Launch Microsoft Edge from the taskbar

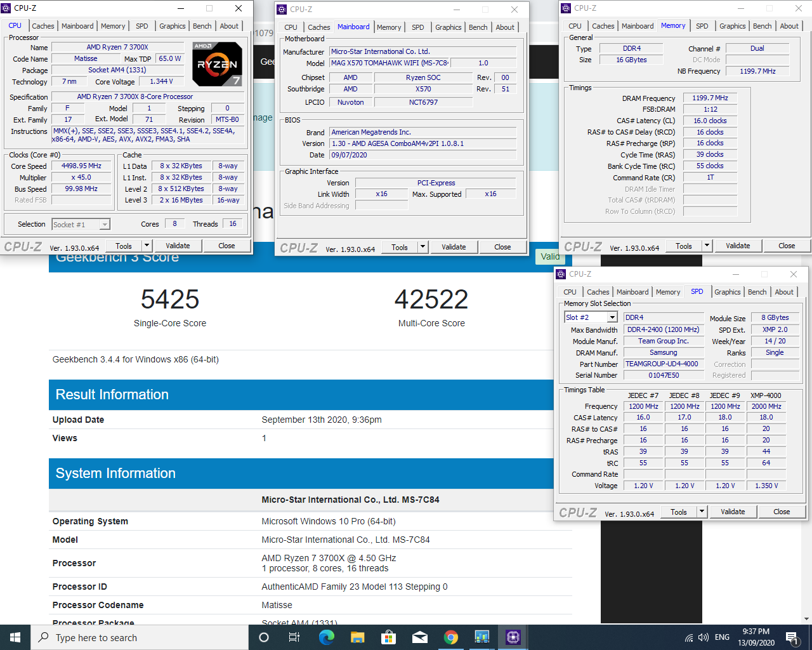[326, 637]
